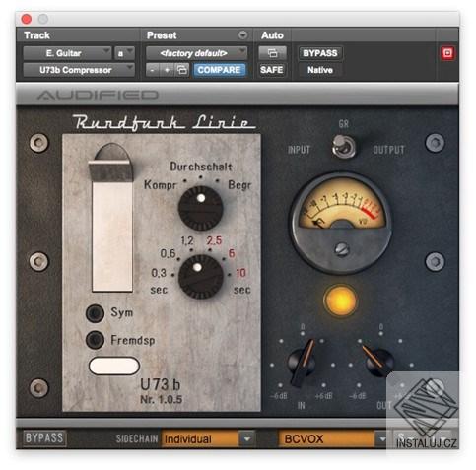Click the 0,6 release time marking
Screen dimensions: 476x470
[168, 253]
